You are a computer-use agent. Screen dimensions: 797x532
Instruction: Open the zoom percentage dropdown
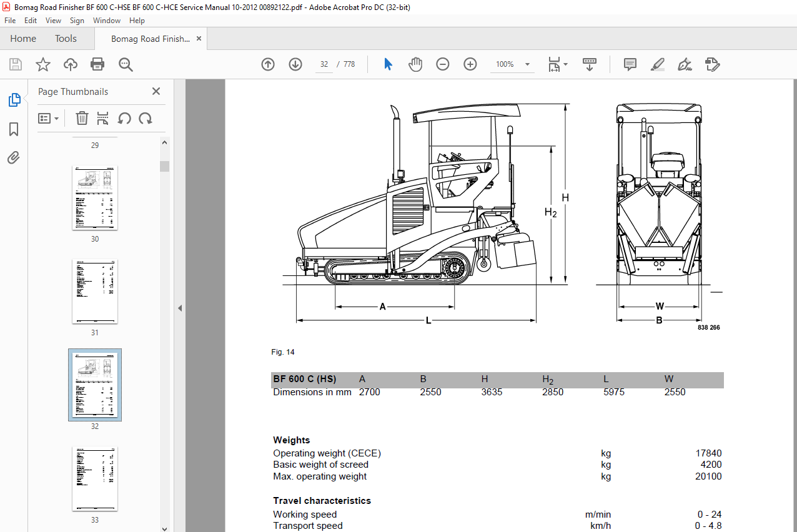(527, 64)
